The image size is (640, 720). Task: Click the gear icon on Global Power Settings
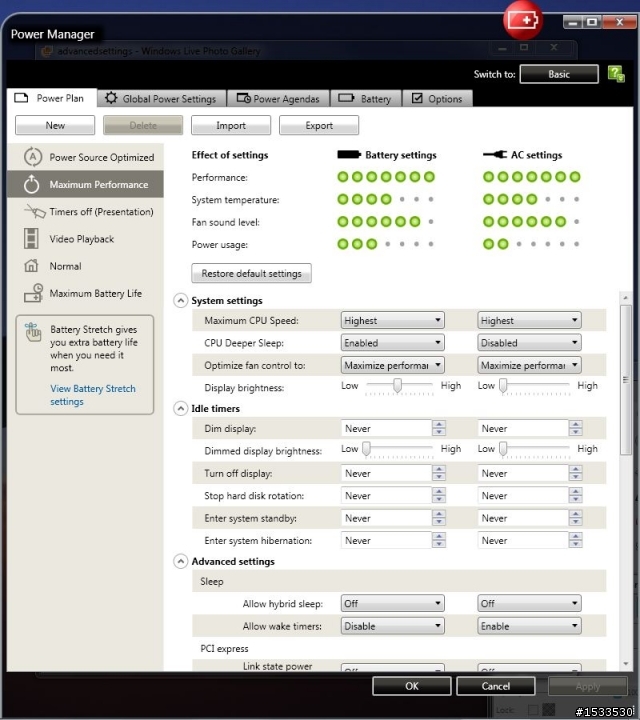click(111, 98)
